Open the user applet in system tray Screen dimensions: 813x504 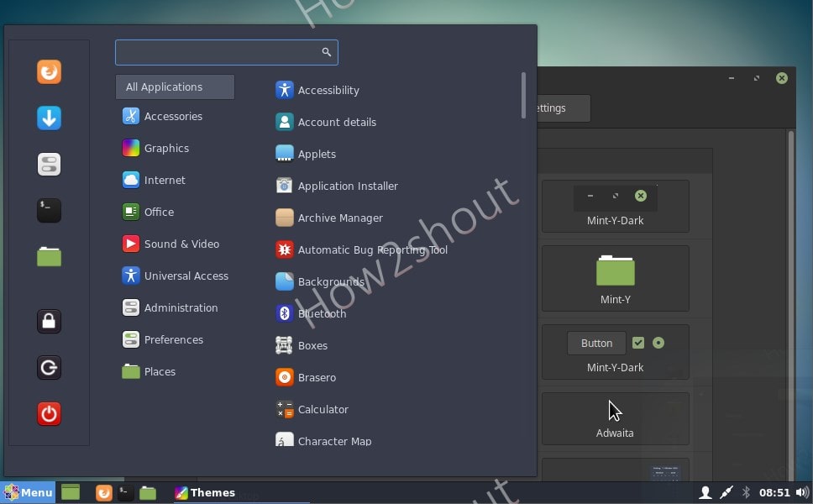coord(705,492)
